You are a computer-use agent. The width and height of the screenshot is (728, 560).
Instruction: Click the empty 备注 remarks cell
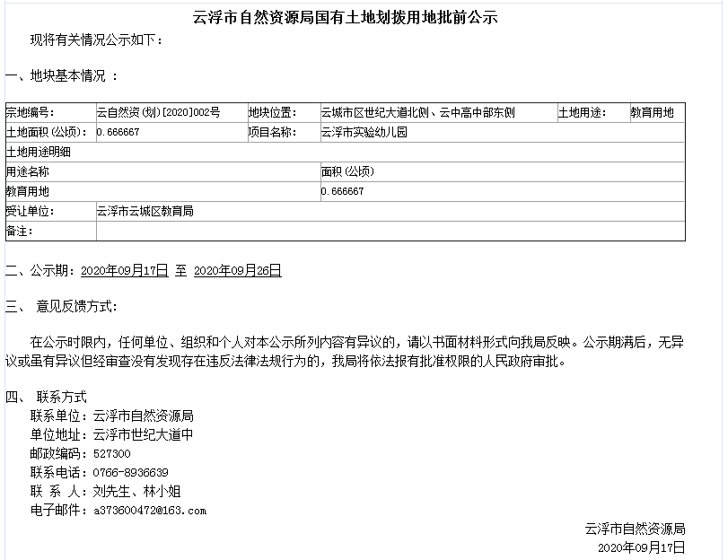point(390,232)
